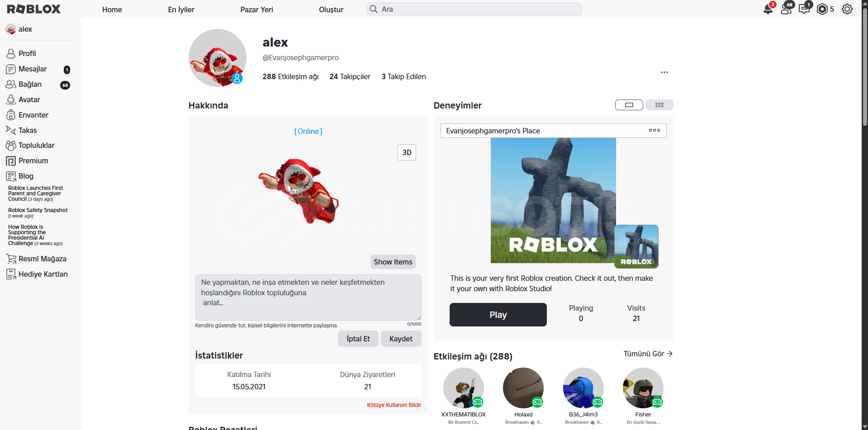868x430 pixels.
Task: Open the Parent and Caregiver Council blog post
Action: [36, 194]
